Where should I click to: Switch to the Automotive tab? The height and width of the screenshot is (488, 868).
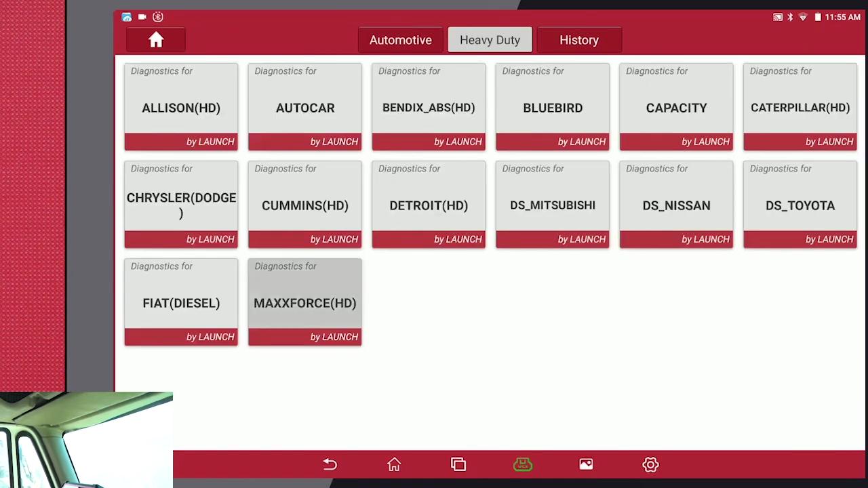400,40
